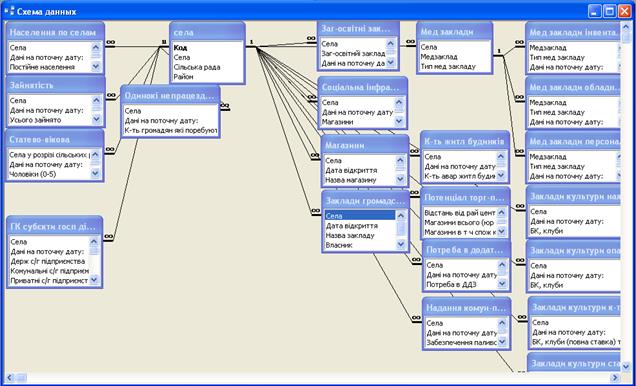636x386 pixels.
Task: Click К-ть громадян які поребують field
Action: pyautogui.click(x=171, y=131)
